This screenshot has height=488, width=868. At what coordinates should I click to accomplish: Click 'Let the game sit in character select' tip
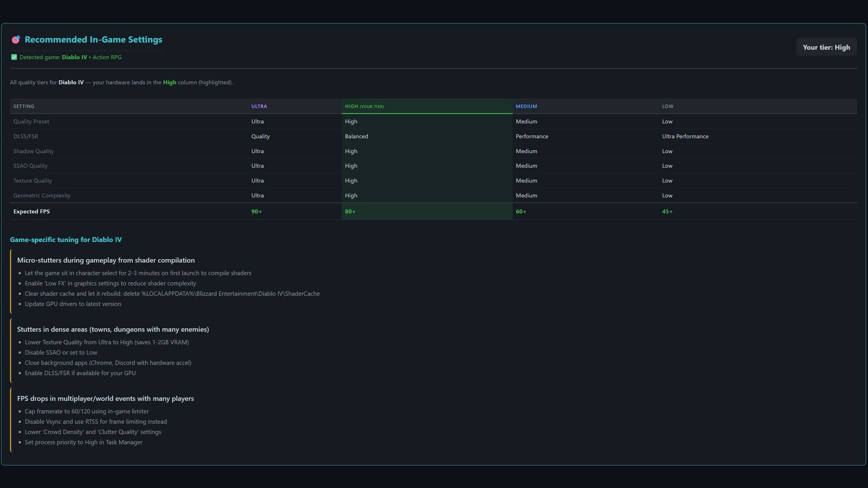(138, 273)
